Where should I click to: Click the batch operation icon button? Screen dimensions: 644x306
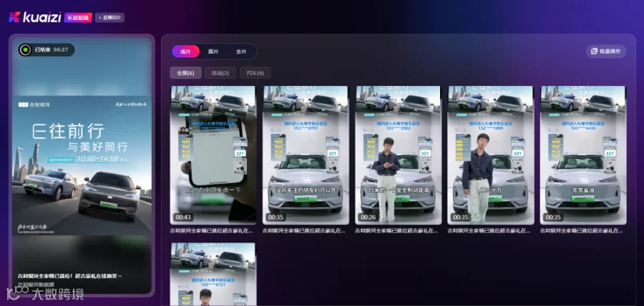(606, 52)
